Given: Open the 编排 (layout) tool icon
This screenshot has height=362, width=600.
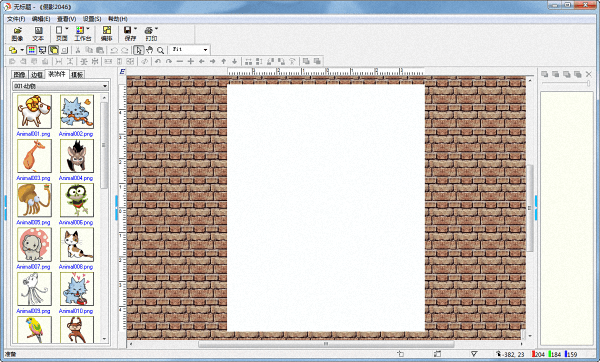Looking at the screenshot, I should coord(107,34).
